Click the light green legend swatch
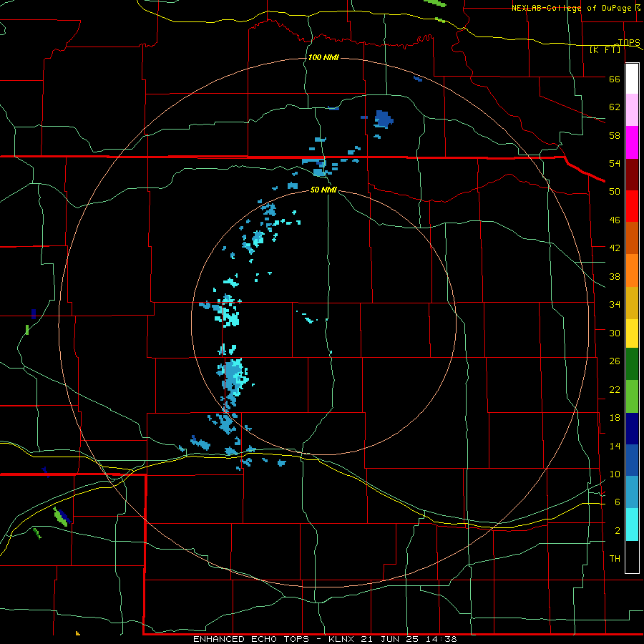The image size is (644, 644). click(x=632, y=396)
